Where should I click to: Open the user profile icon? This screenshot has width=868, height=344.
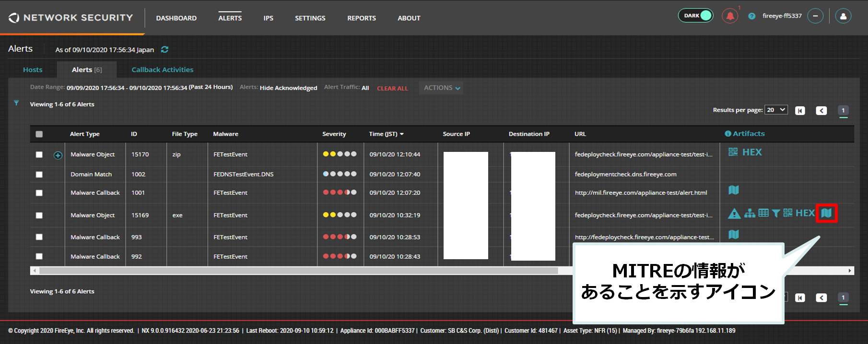(843, 16)
